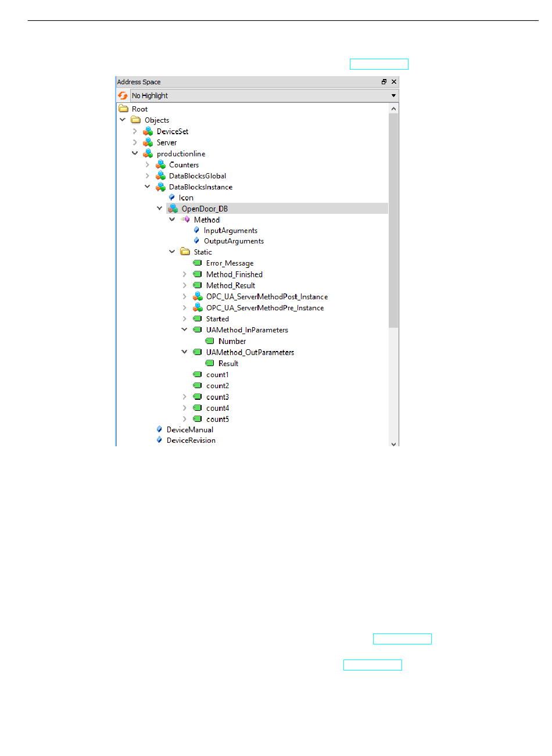
Task: Click the DeviceSet object icon
Action: point(148,131)
